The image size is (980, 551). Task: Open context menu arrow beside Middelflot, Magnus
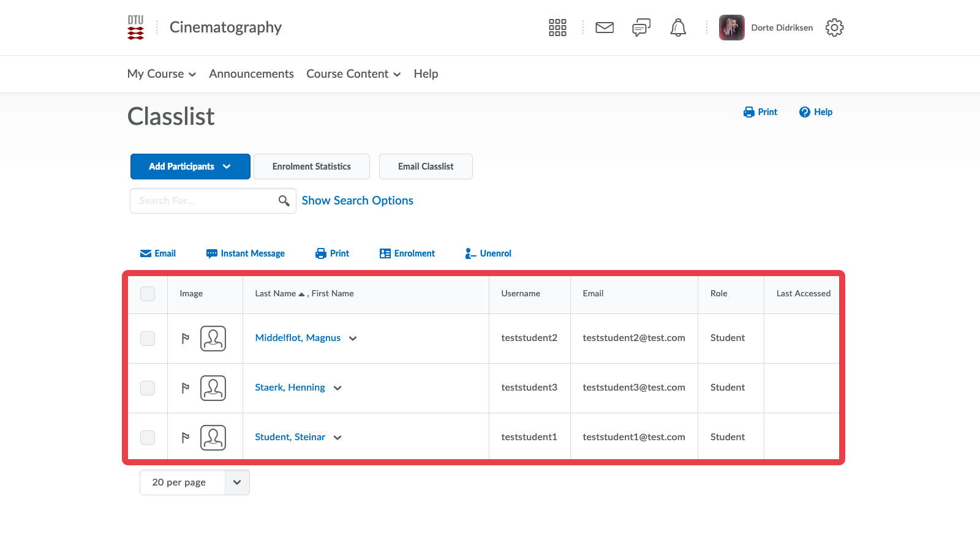coord(353,339)
